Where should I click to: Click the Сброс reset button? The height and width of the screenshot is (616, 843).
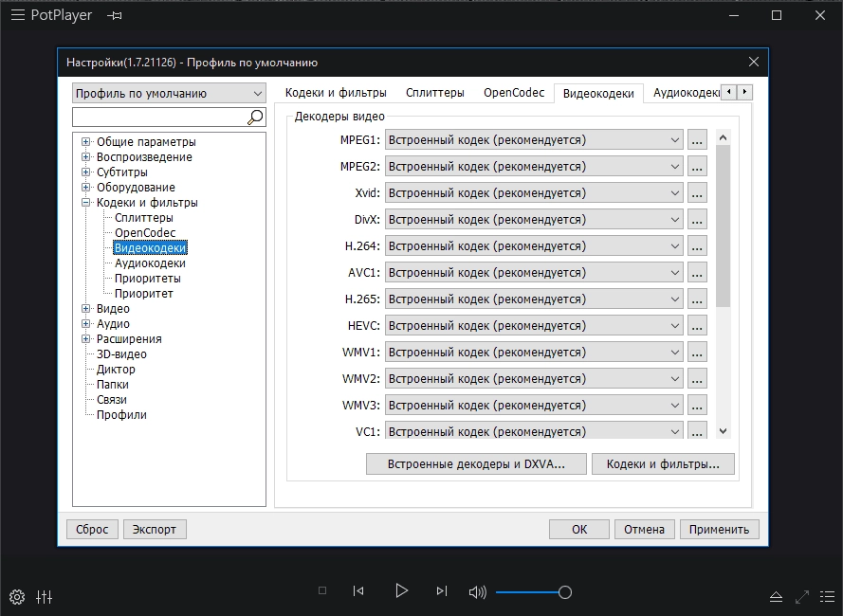pos(92,529)
